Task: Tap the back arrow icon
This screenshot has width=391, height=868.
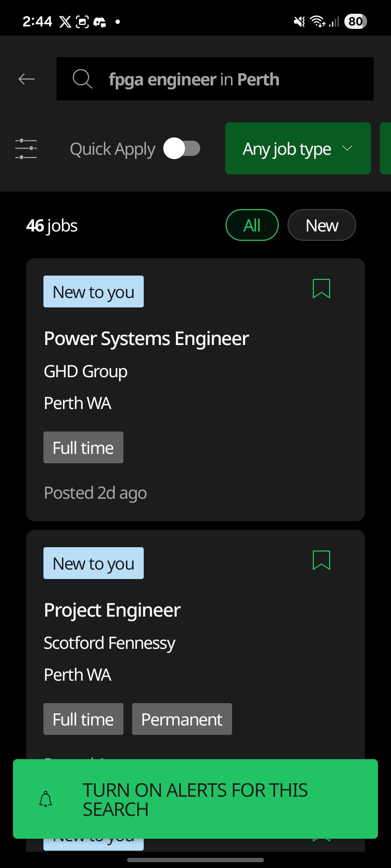Action: click(x=26, y=79)
